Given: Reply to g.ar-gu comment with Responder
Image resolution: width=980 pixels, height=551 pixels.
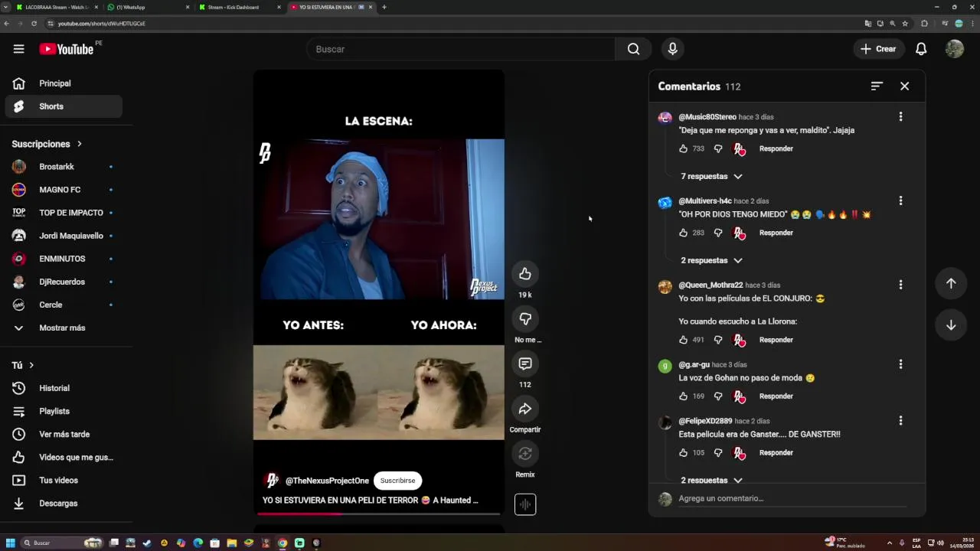Looking at the screenshot, I should (776, 396).
